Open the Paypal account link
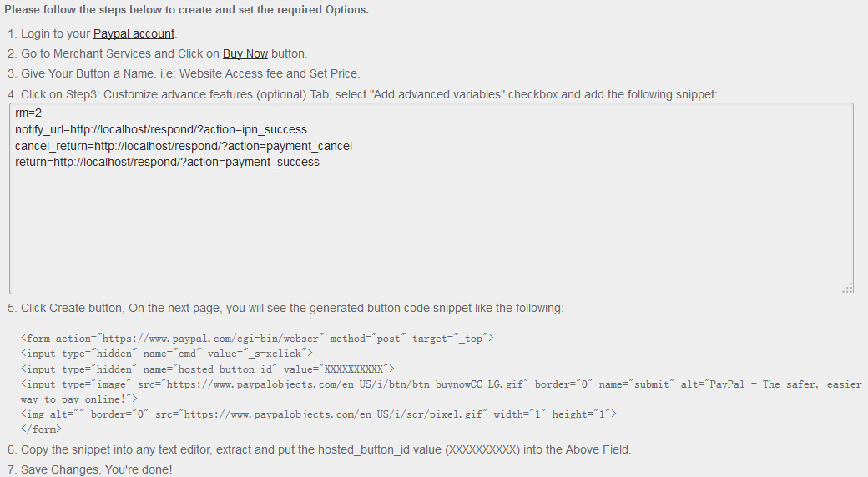 tap(134, 33)
